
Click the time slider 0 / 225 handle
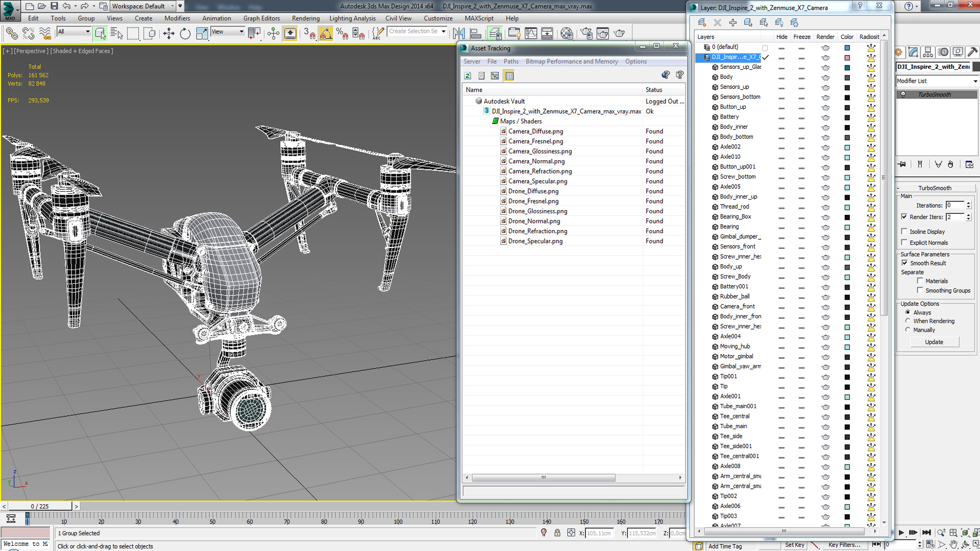click(40, 506)
